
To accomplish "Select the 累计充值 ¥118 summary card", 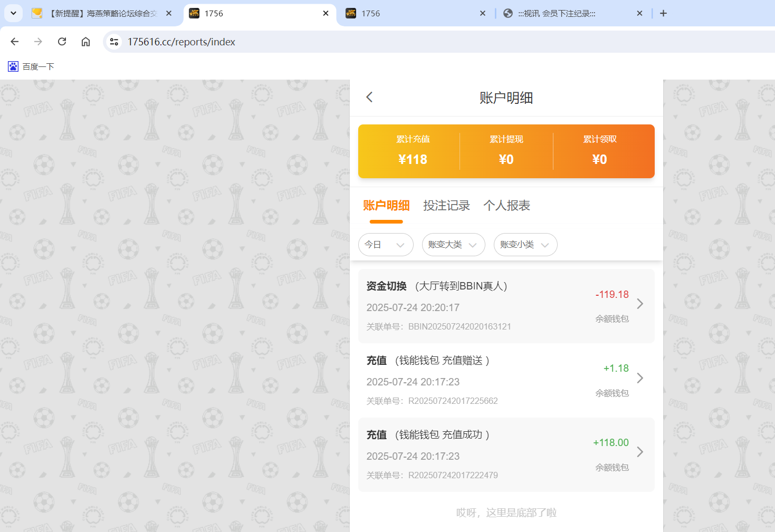I will coord(413,151).
